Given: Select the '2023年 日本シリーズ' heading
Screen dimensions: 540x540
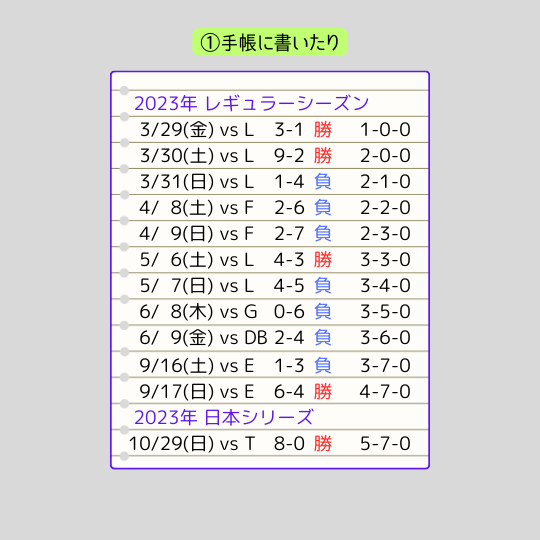Looking at the screenshot, I should (x=224, y=417).
